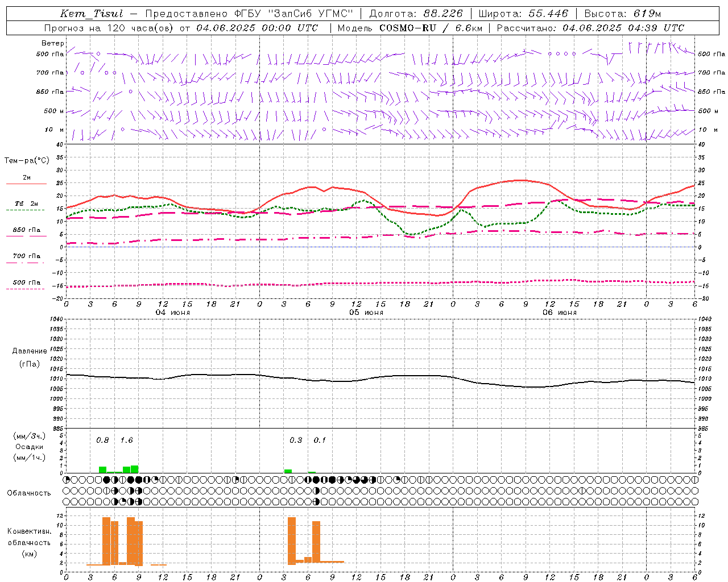728x582 pixels.
Task: Select the Td 2м dew point legend entry
Action: pyautogui.click(x=27, y=203)
